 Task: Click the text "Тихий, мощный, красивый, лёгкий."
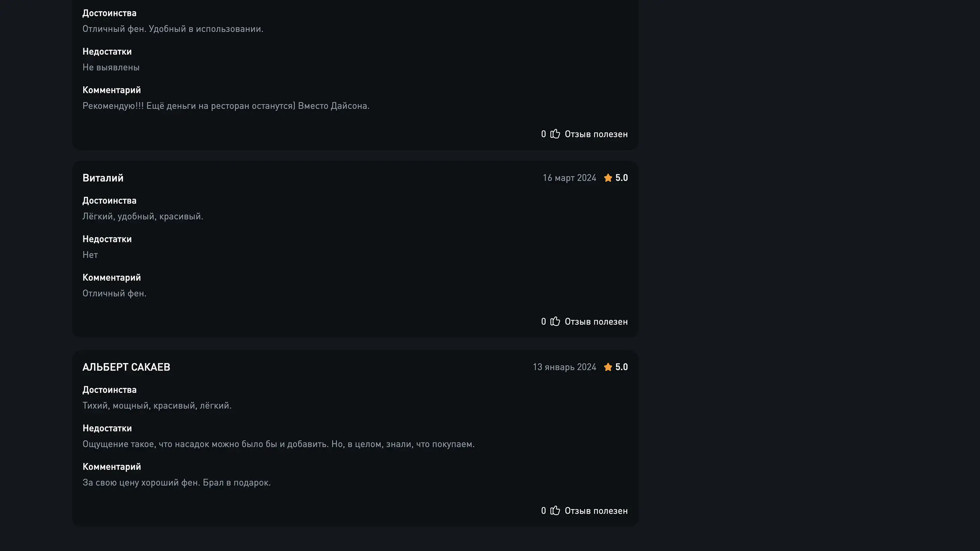pyautogui.click(x=157, y=406)
